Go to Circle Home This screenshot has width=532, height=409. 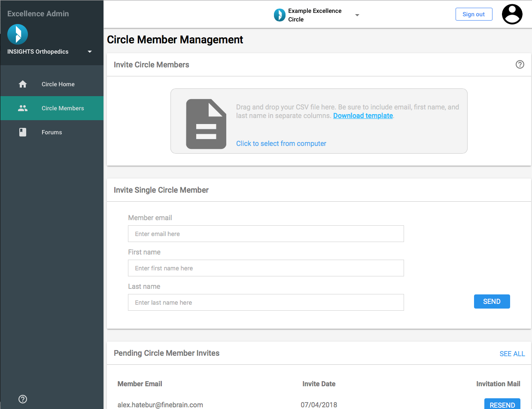click(x=52, y=84)
